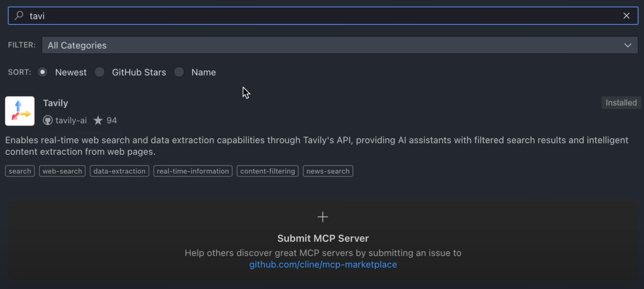Open the github.com/cline/mcp-marketplace link
The image size is (644, 289).
point(323,265)
